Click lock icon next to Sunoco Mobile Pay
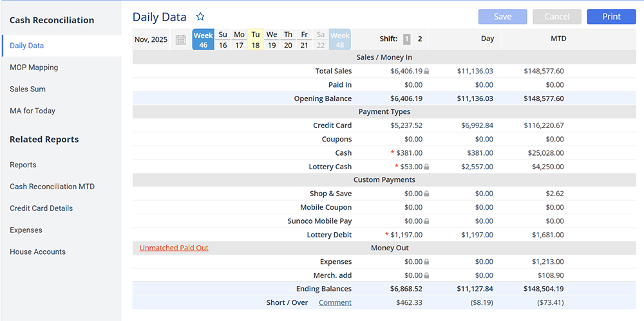 pyautogui.click(x=426, y=221)
